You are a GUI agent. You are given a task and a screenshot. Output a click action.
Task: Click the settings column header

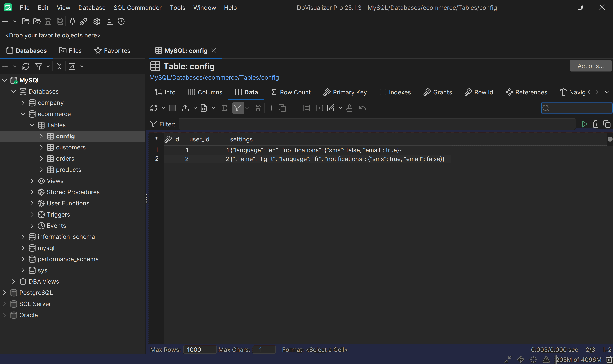click(x=340, y=139)
